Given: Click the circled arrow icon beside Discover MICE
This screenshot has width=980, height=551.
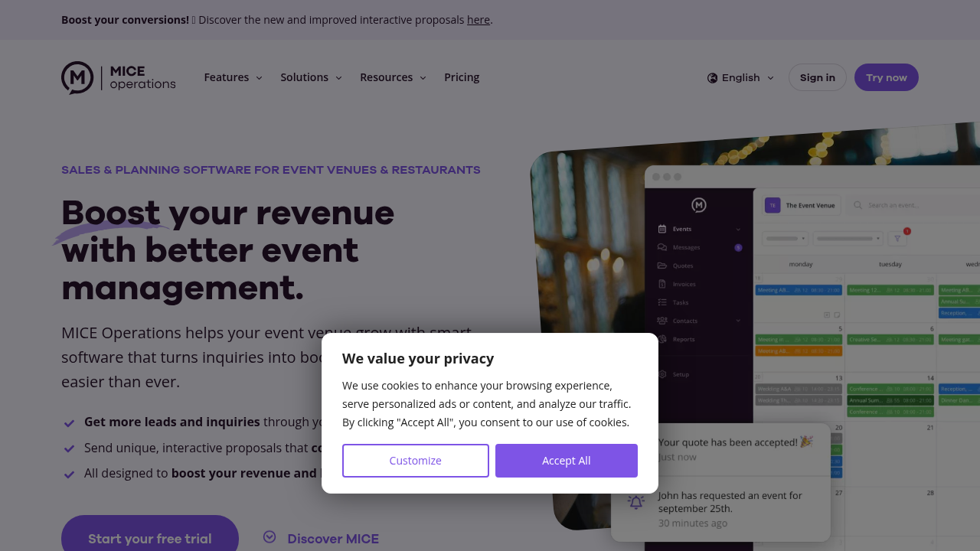Looking at the screenshot, I should [269, 537].
